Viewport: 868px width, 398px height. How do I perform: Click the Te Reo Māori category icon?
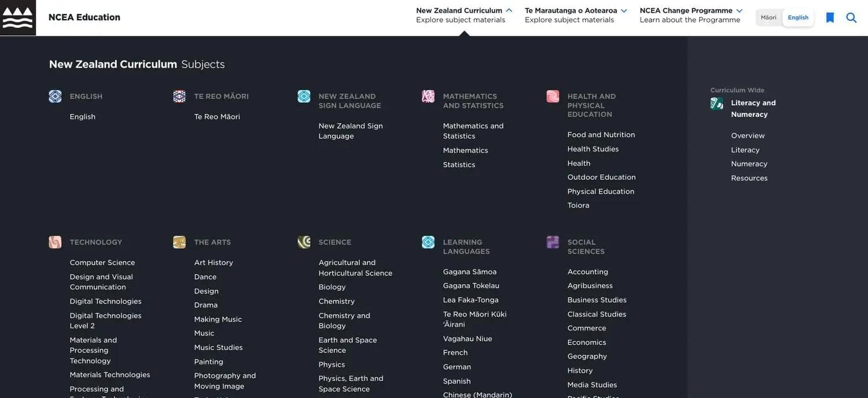tap(179, 97)
